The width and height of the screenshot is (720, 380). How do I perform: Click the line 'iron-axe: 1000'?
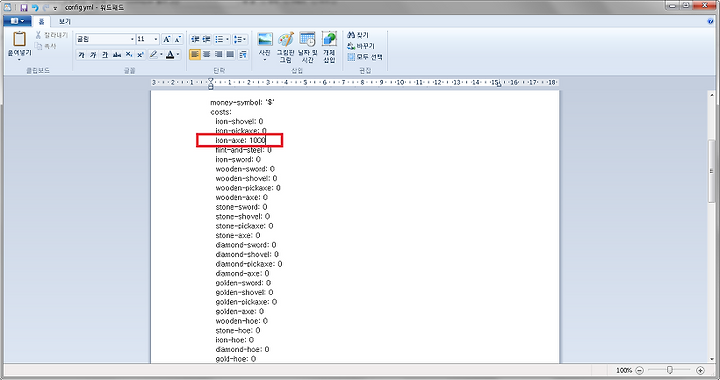point(241,140)
